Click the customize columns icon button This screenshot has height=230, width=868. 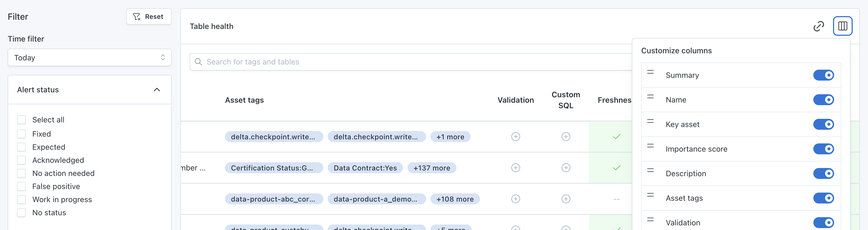842,26
